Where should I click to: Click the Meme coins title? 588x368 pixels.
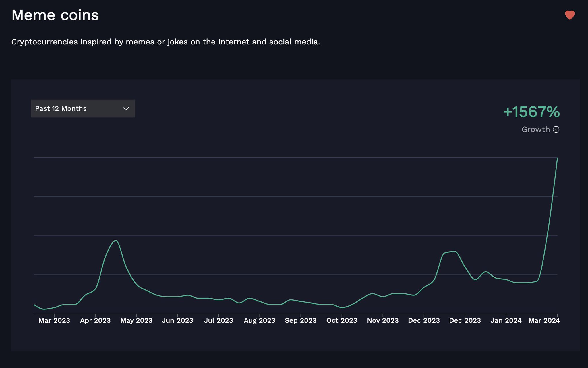click(x=55, y=15)
